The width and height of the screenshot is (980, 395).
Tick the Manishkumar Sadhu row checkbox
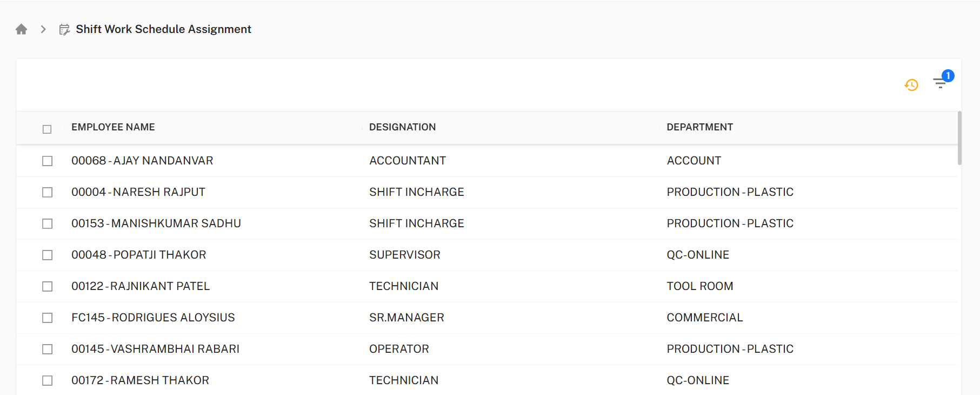click(48, 224)
